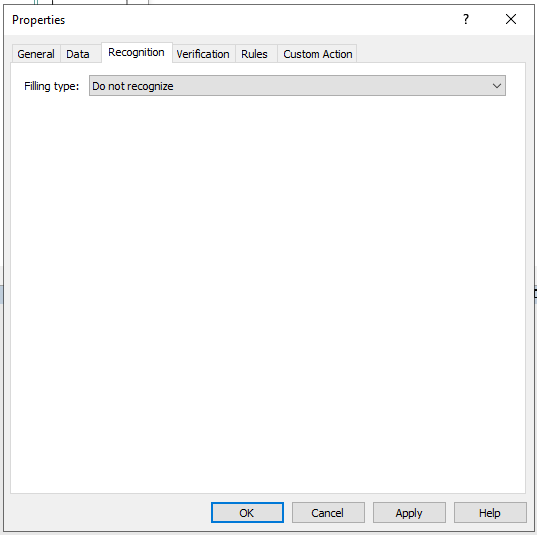Switch to the General tab
Viewport: 537px width, 535px height.
[36, 54]
